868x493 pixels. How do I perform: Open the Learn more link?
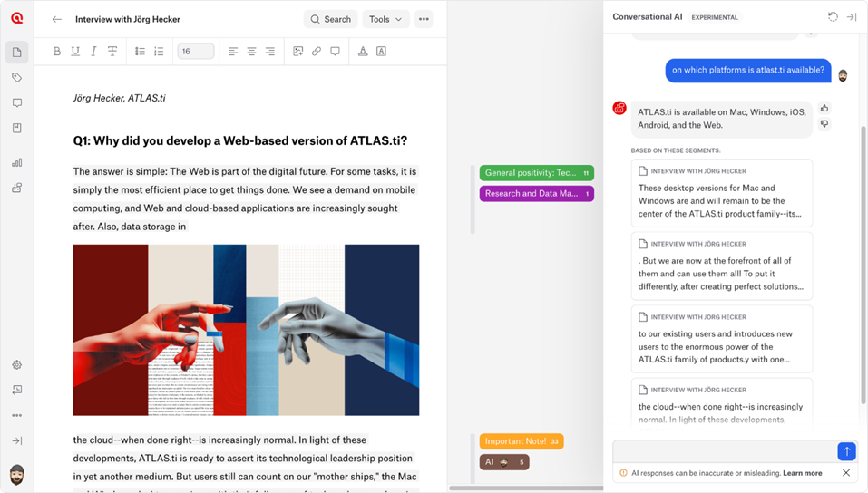pos(803,473)
